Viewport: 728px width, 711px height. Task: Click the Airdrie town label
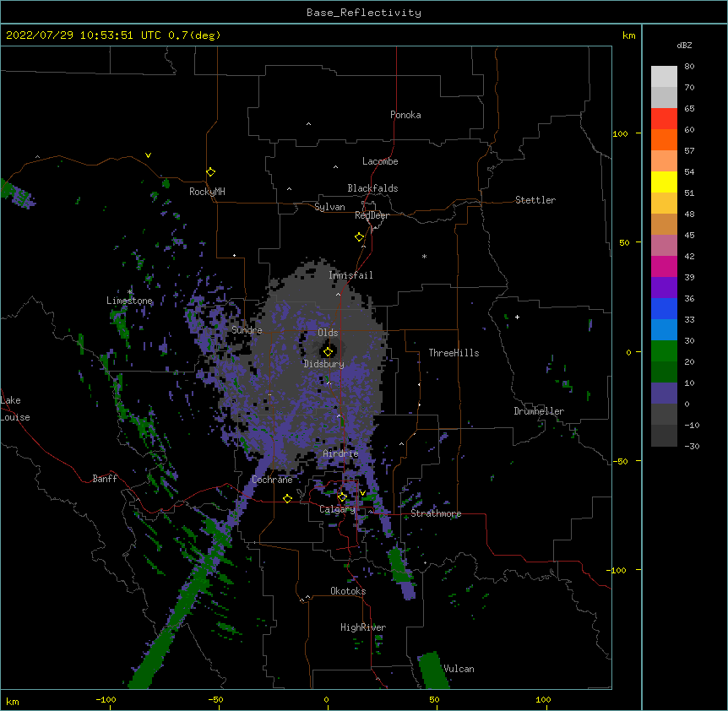tap(340, 453)
